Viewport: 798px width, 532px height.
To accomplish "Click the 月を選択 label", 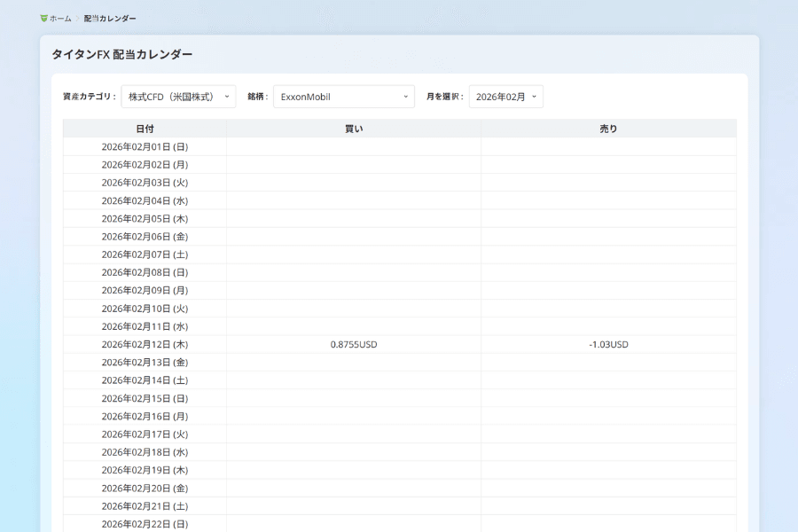I will point(445,97).
